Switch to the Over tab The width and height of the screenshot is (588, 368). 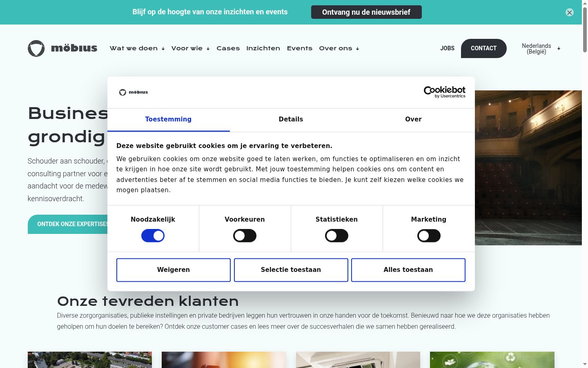(x=413, y=119)
